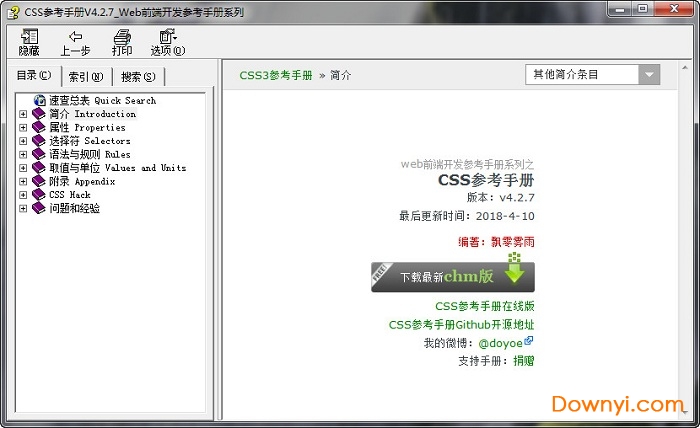Expand the CSS Hack tree node
Screen dimensions: 700x428
click(x=23, y=195)
